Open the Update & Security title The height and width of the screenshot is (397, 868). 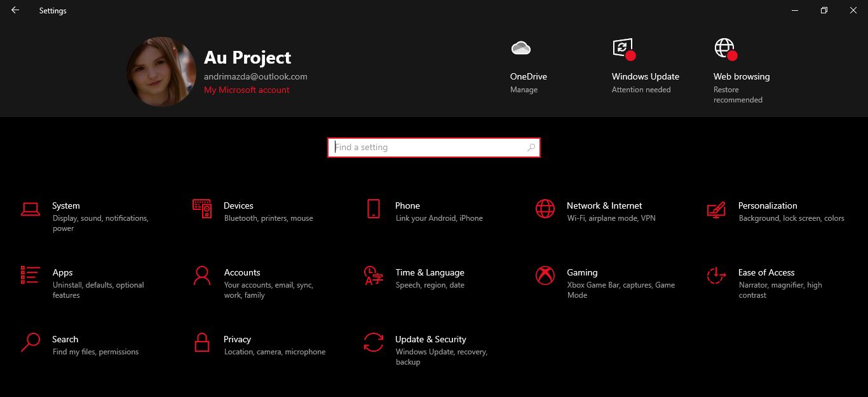[x=431, y=340]
